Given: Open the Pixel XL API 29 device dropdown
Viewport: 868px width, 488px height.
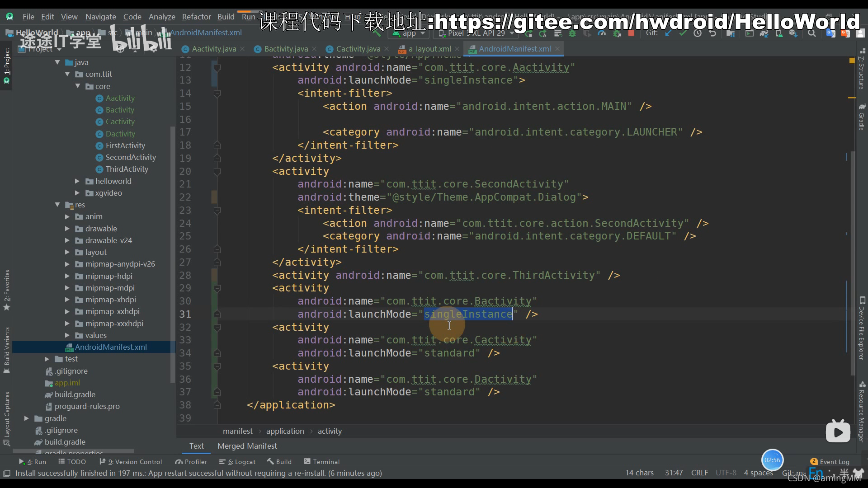Looking at the screenshot, I should (x=476, y=33).
